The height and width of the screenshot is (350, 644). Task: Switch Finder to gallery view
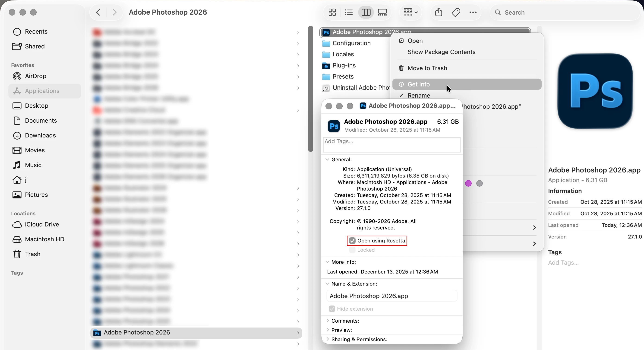(382, 12)
